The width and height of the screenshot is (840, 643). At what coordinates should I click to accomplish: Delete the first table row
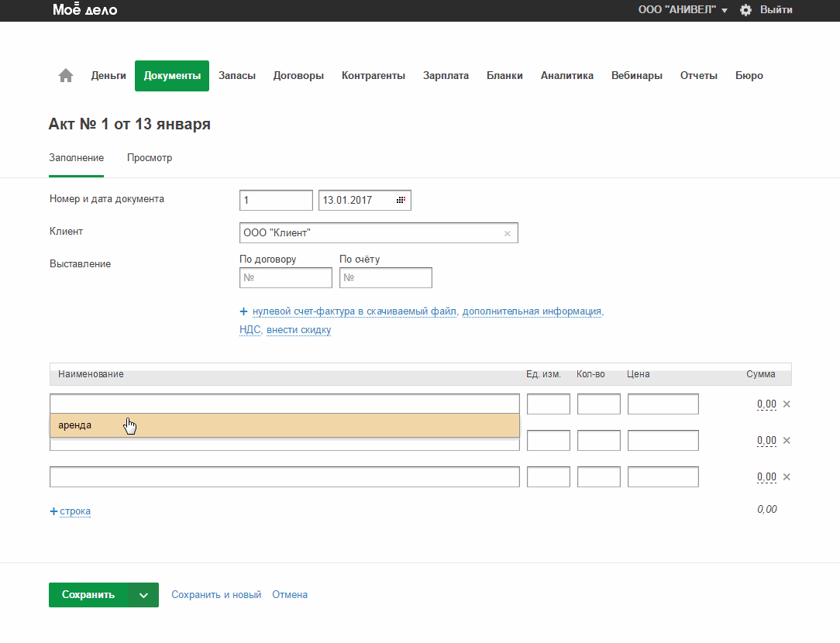[787, 404]
